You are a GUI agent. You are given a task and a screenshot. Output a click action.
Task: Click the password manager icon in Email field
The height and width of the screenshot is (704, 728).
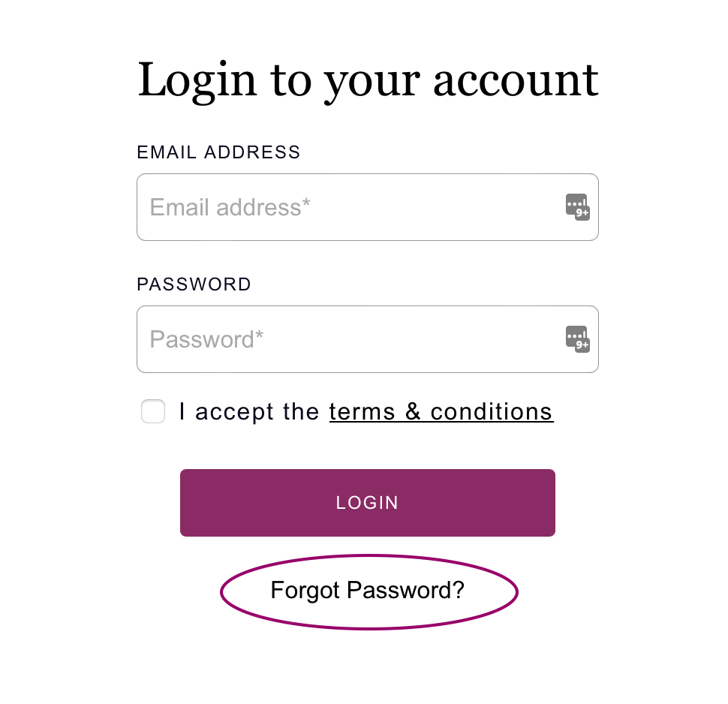coord(576,205)
